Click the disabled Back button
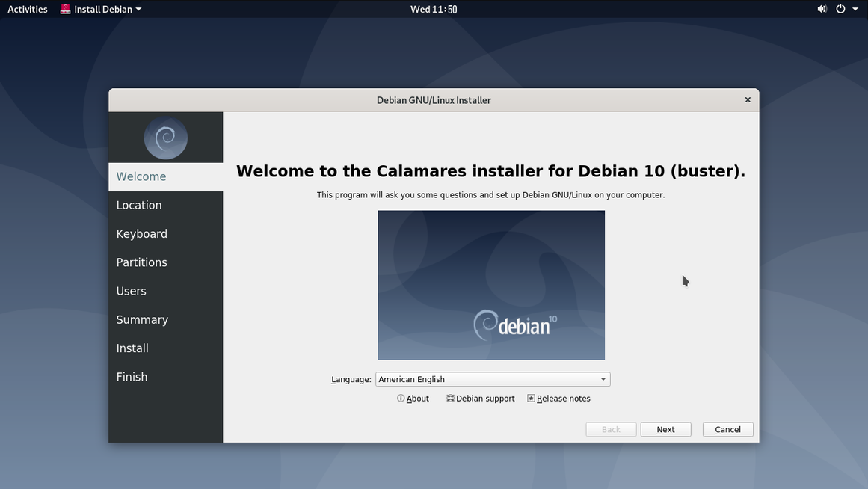The image size is (868, 489). 611,430
